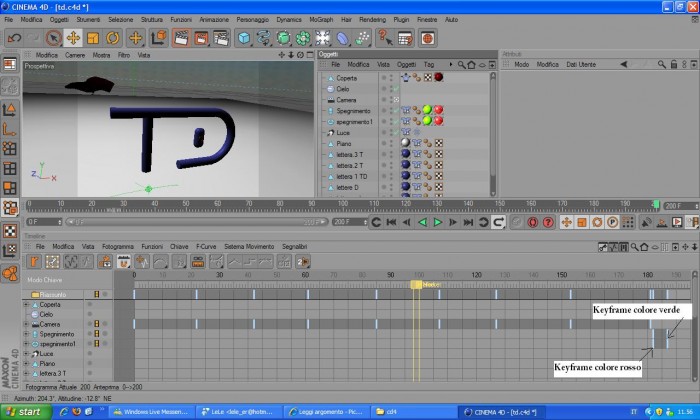Viewport: 700px width, 420px height.
Task: Click the 200 F current frame field beside the ruler
Action: tap(680, 206)
